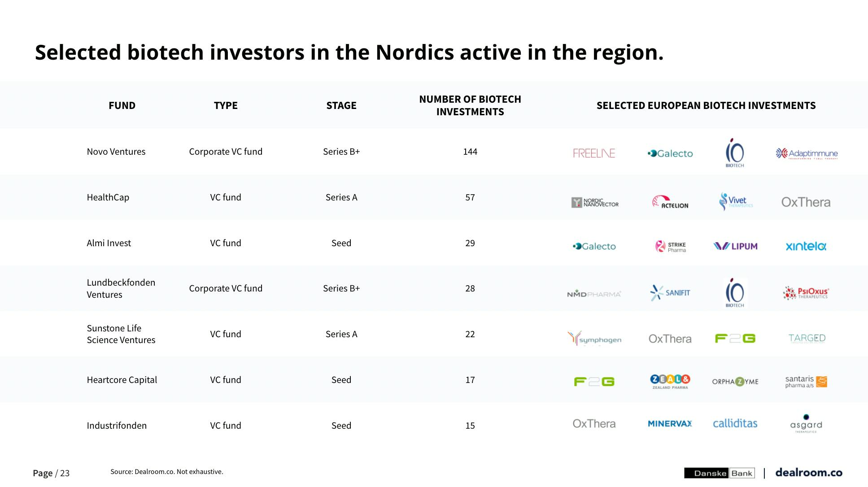Viewport: 868px width, 487px height.
Task: Select the Orphazyme logo
Action: coord(735,382)
